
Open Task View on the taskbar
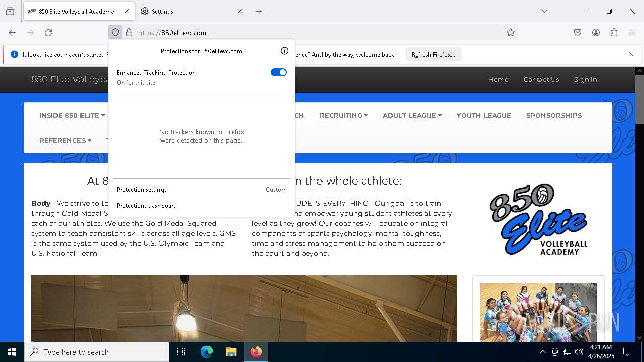181,352
